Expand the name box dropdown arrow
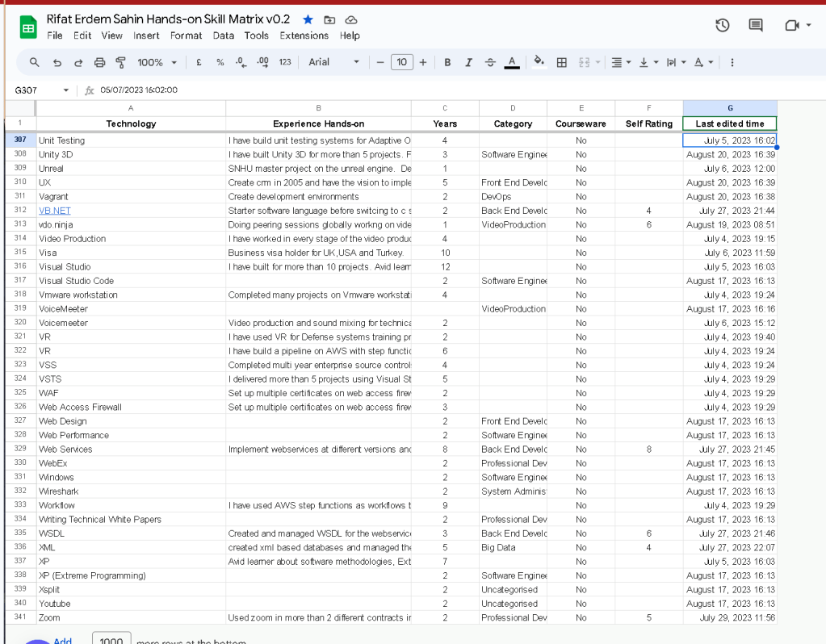Viewport: 826px width, 644px height. 66,90
